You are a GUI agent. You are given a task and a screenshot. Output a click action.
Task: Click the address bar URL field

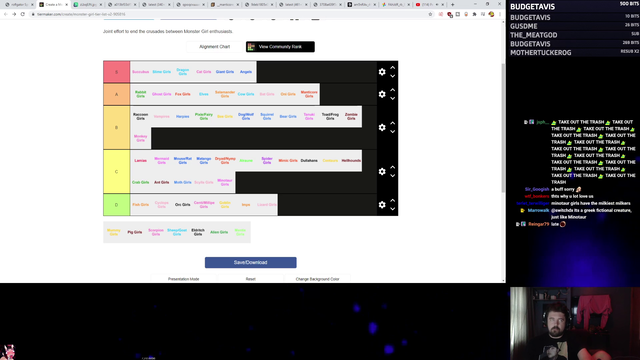point(229,14)
